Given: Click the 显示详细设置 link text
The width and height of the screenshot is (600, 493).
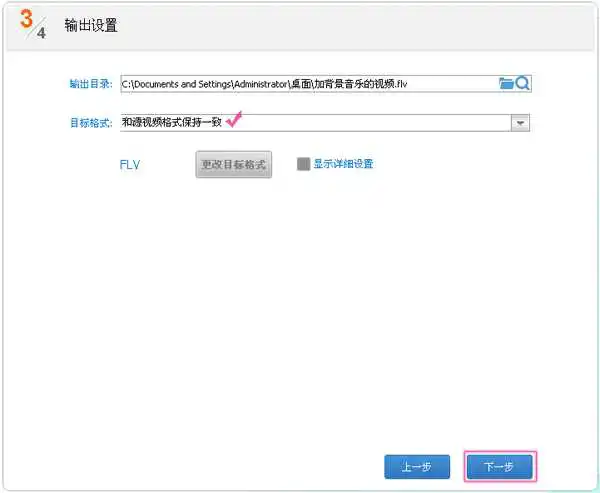Looking at the screenshot, I should click(343, 164).
